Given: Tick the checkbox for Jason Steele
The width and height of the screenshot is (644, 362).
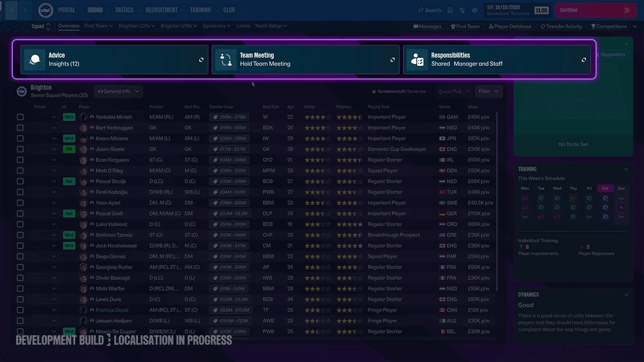Looking at the screenshot, I should click(20, 149).
